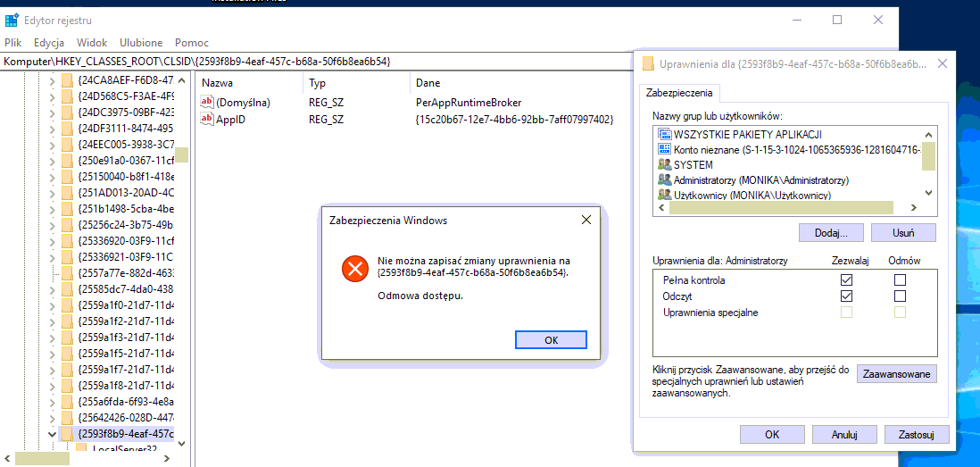Click the Konto nieznane account icon

click(x=664, y=149)
